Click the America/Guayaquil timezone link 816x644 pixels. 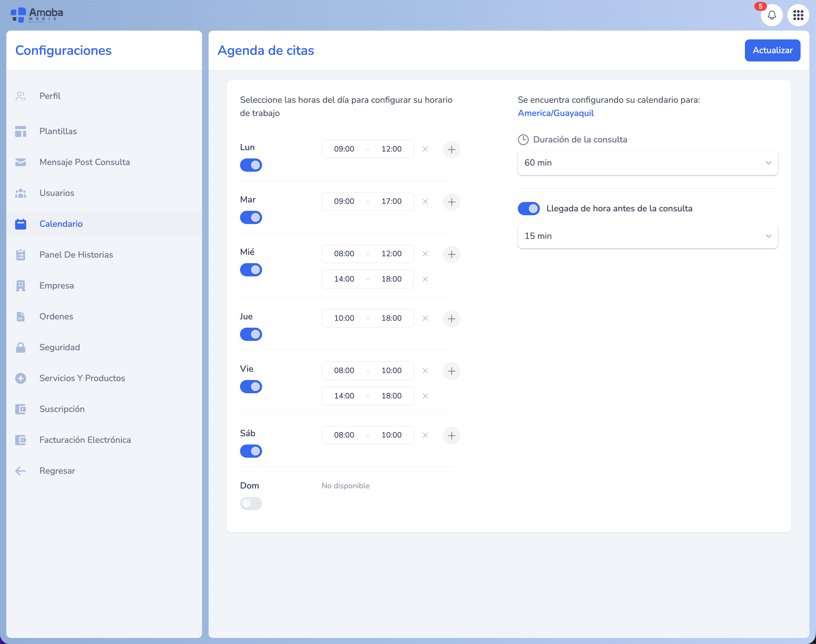pyautogui.click(x=556, y=113)
